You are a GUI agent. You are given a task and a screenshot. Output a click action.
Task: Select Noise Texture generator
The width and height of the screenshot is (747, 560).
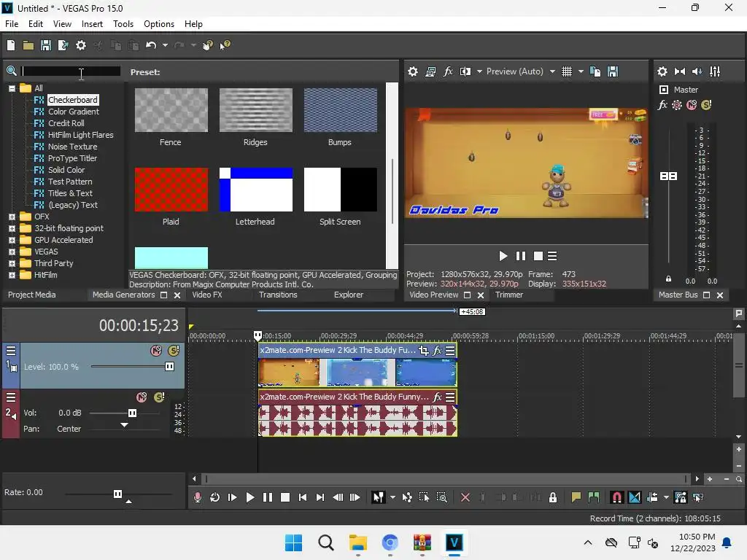coord(72,147)
